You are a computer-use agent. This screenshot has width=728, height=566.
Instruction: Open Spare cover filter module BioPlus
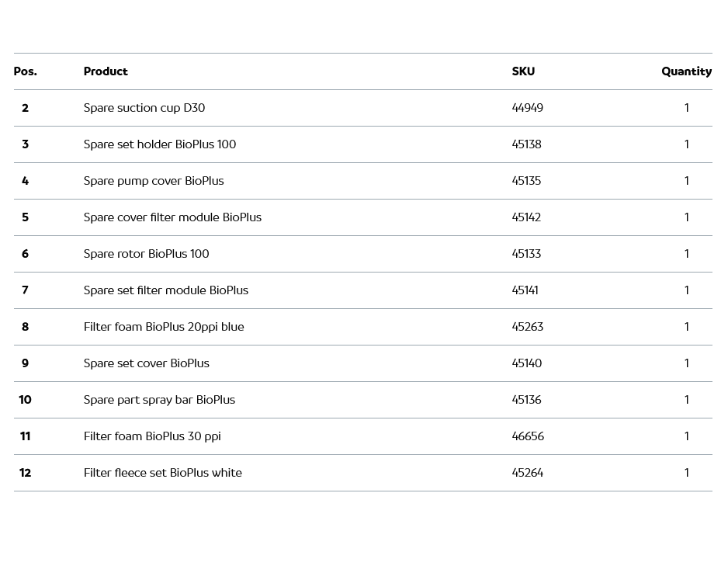(x=172, y=217)
